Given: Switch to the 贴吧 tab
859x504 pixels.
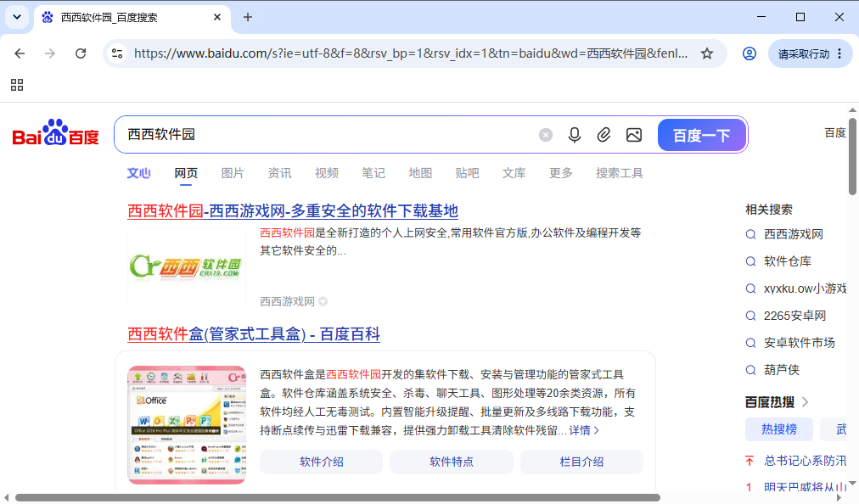Looking at the screenshot, I should [467, 173].
